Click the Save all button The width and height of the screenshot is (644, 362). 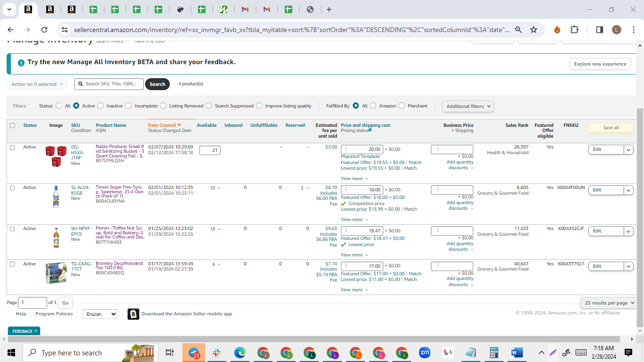coord(611,128)
